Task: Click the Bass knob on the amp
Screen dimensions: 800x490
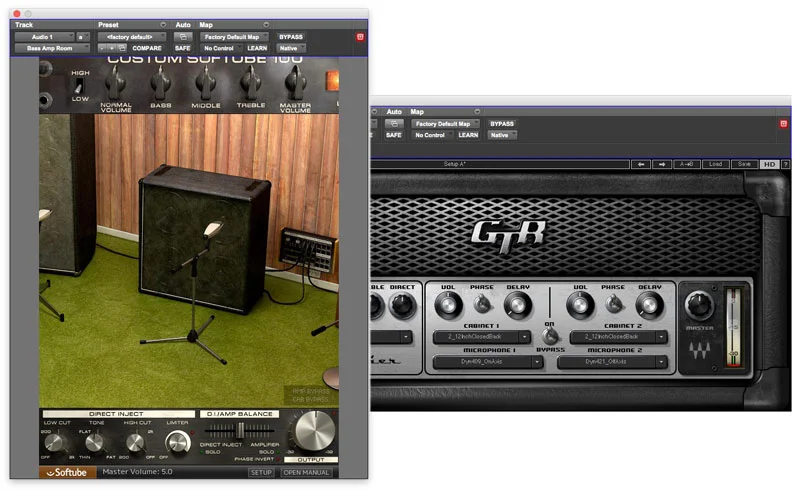Action: point(161,84)
